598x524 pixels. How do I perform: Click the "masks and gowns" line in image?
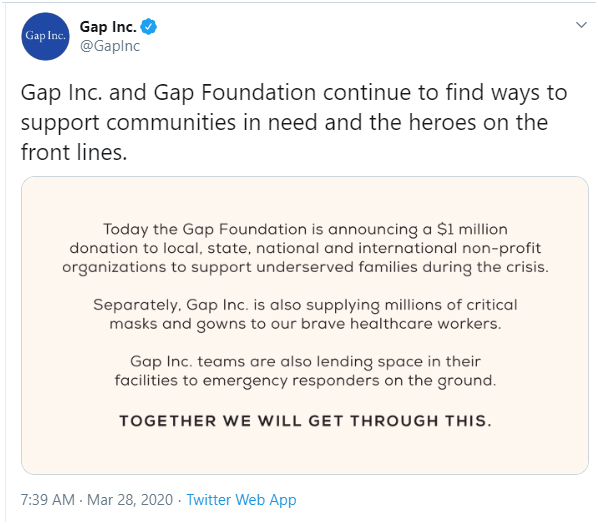coord(305,324)
